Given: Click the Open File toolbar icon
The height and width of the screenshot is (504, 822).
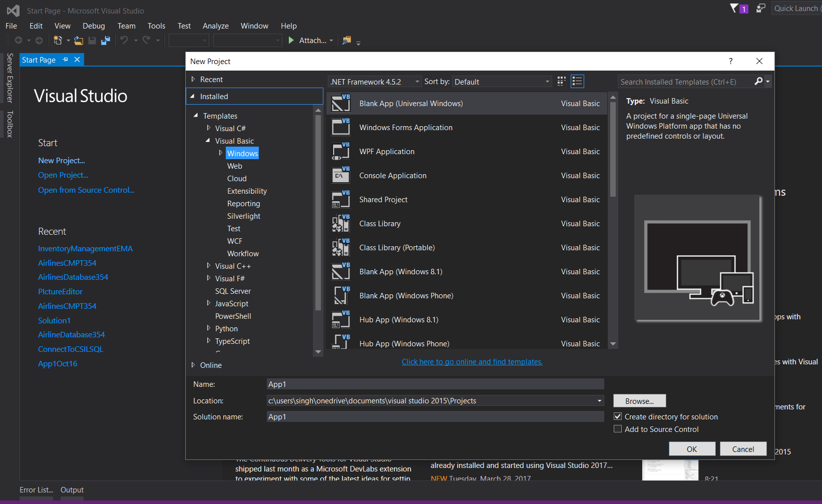Looking at the screenshot, I should point(79,41).
